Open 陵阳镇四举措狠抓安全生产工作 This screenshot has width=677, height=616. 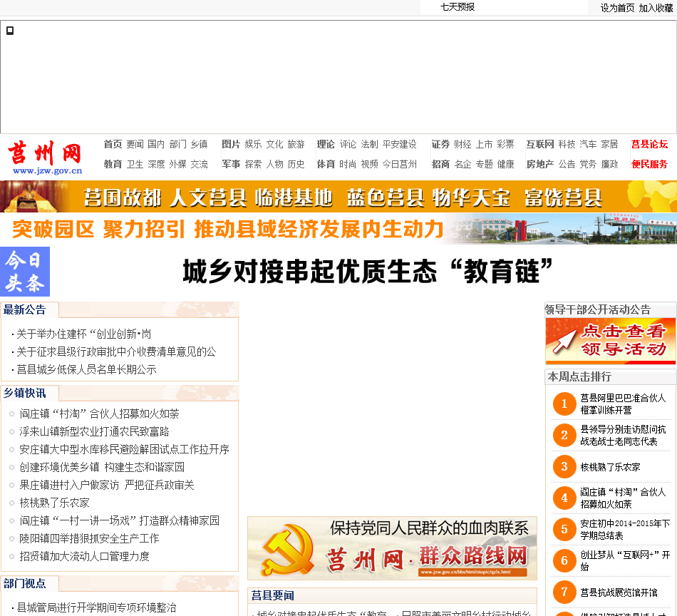coord(89,538)
